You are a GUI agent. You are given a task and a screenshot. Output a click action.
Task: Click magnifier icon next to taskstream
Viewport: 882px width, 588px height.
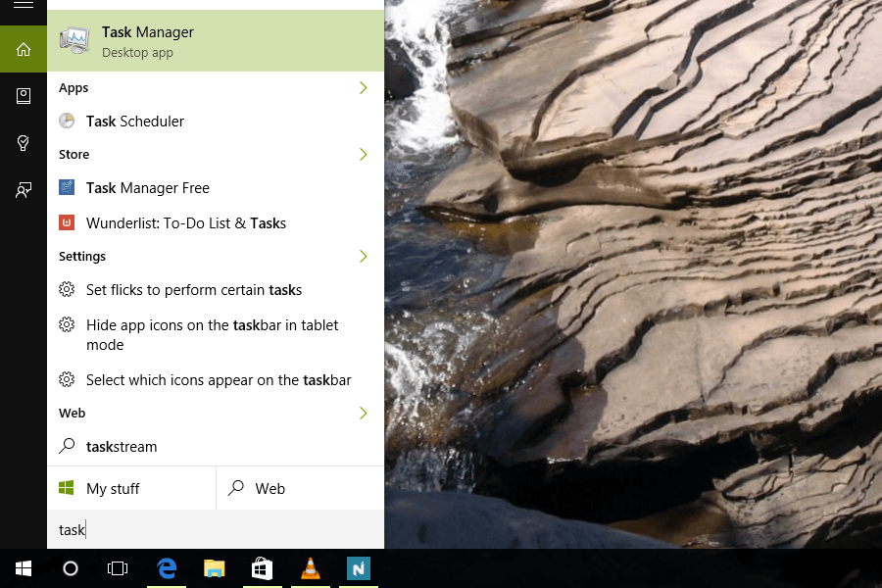pyautogui.click(x=67, y=446)
